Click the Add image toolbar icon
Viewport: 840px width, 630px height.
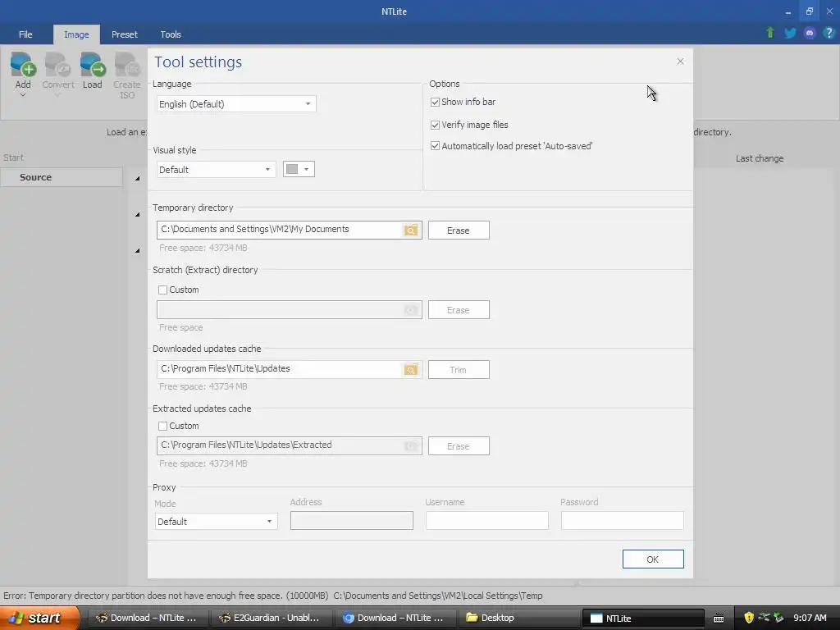point(22,66)
